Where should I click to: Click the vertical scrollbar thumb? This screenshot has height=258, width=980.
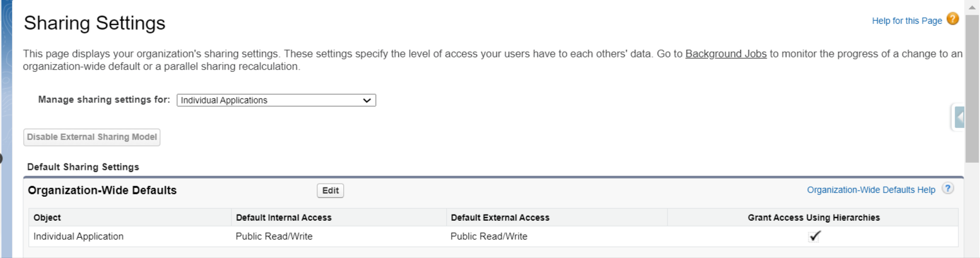[x=973, y=82]
